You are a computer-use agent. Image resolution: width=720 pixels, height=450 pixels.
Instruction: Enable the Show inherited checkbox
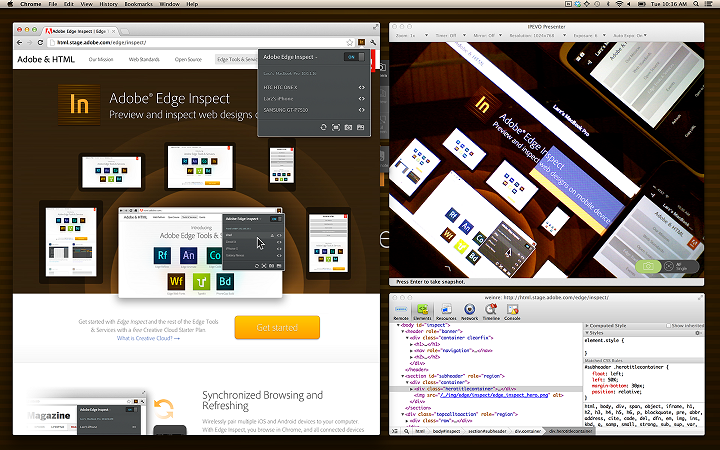point(669,326)
